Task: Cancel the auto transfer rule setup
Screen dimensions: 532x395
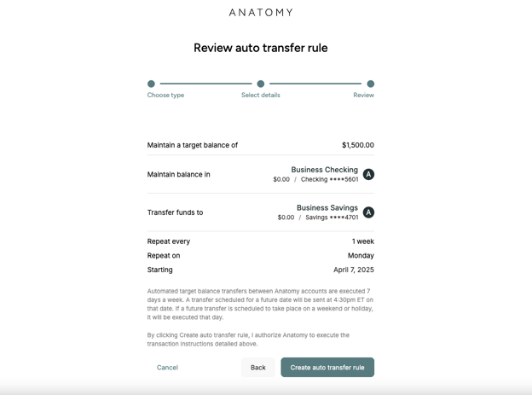Action: pyautogui.click(x=167, y=368)
